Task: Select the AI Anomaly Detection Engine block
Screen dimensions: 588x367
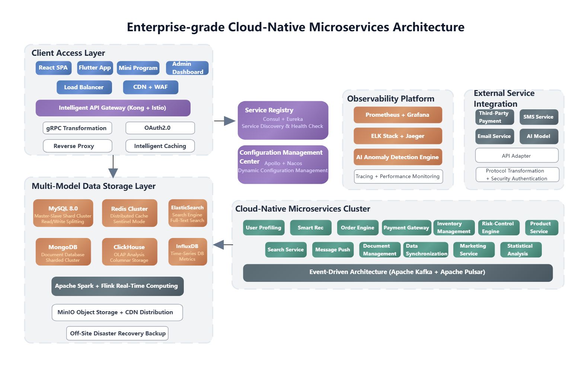Action: 398,157
